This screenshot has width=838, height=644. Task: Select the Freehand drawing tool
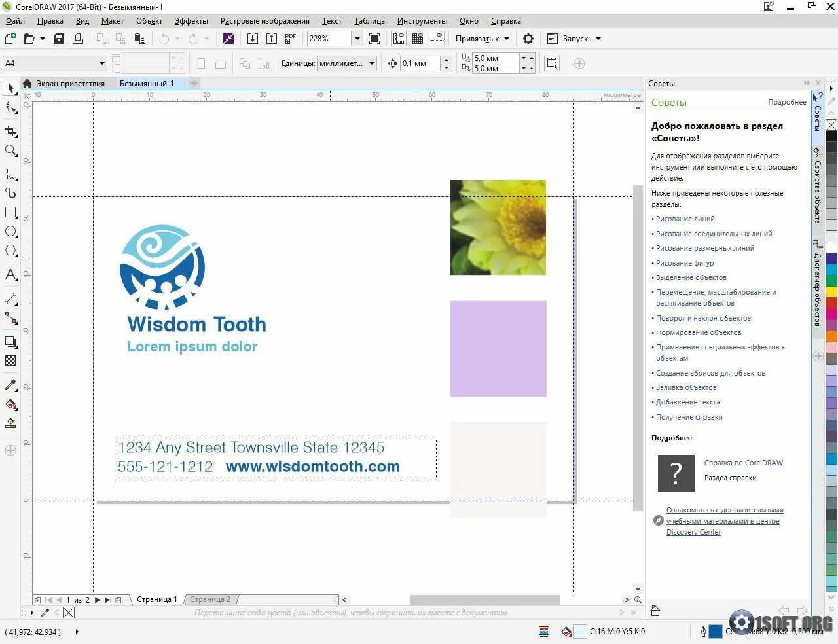pyautogui.click(x=10, y=175)
